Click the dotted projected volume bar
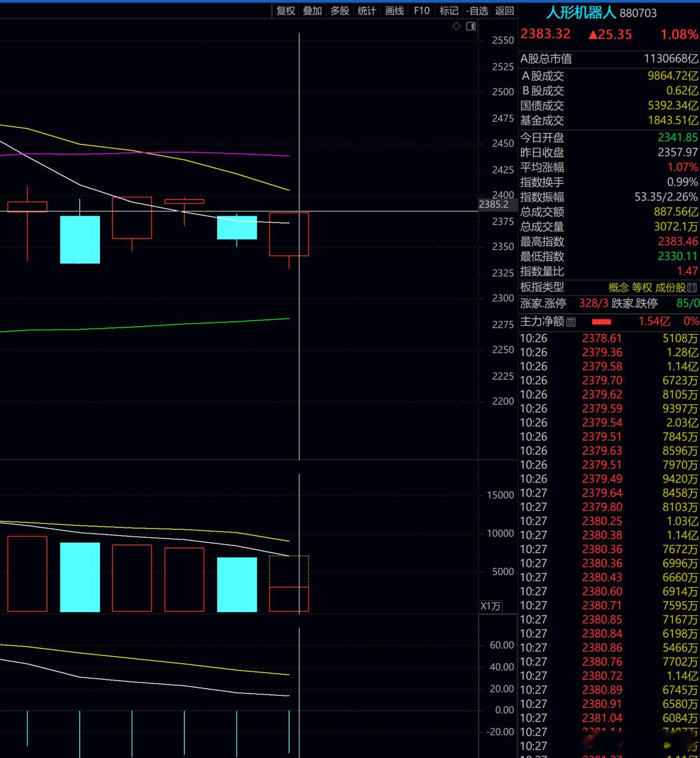 pos(289,571)
